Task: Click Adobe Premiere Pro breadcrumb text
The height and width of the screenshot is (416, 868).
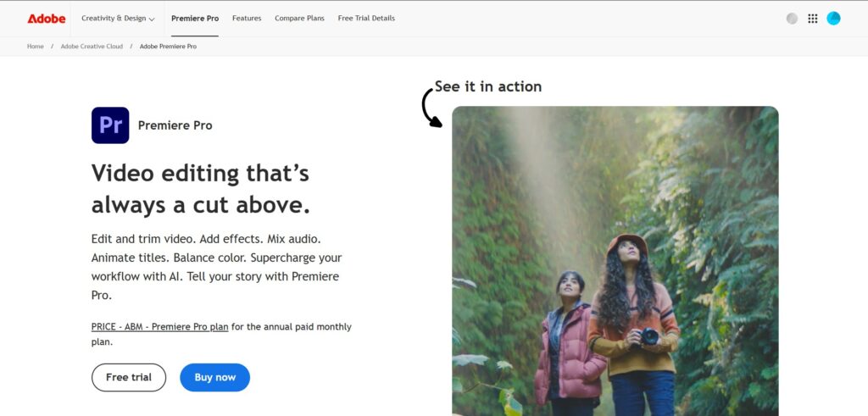Action: tap(168, 47)
